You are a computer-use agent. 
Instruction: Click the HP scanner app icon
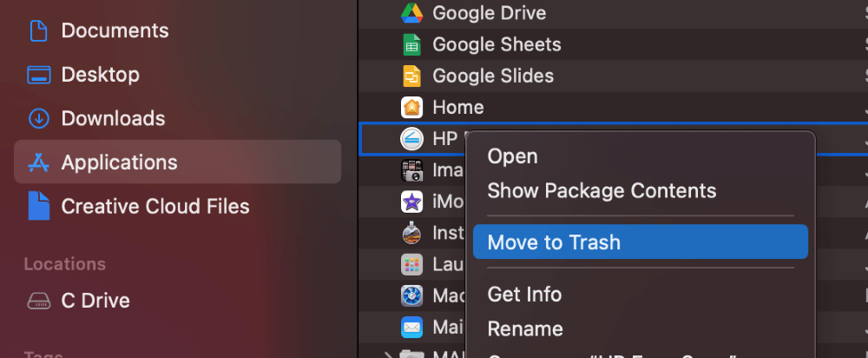coord(411,139)
